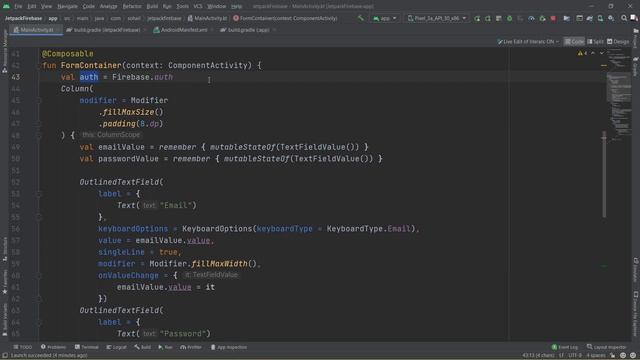640x360 pixels.
Task: Open the Favorites side panel
Action: (5, 282)
